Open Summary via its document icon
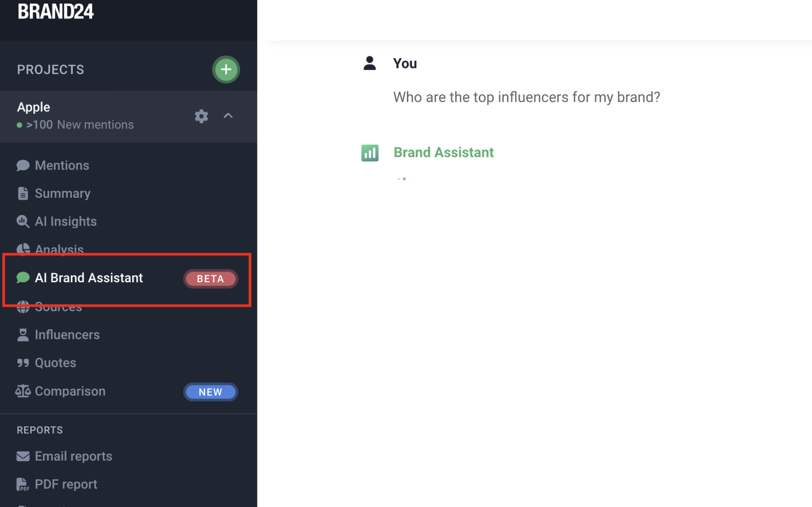This screenshot has width=812, height=507. pyautogui.click(x=23, y=193)
